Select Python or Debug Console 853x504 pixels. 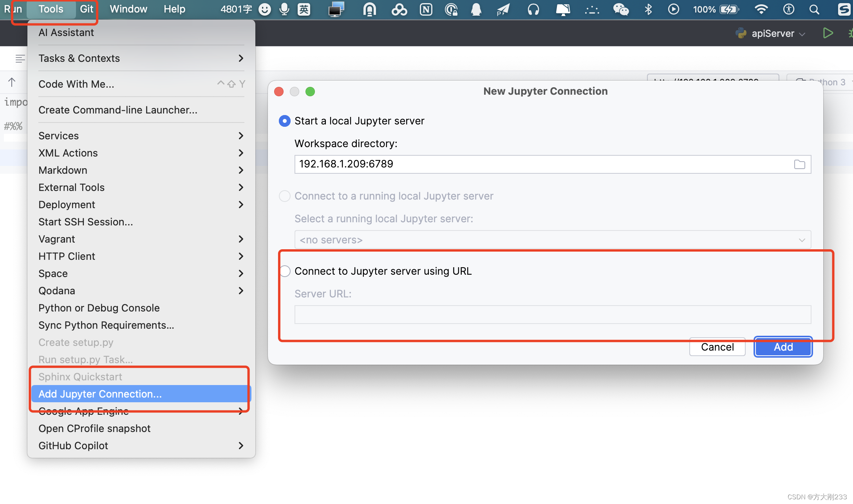pos(98,307)
